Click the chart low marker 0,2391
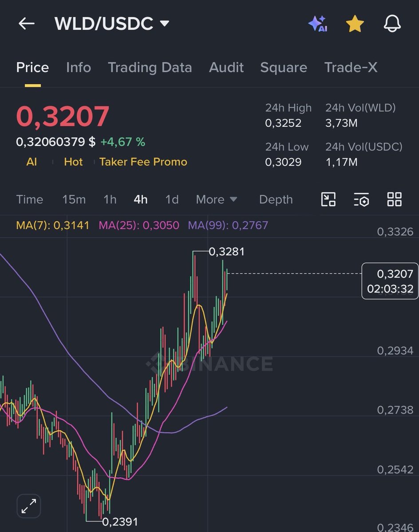Viewport: 419px width, 532px height. [x=120, y=522]
